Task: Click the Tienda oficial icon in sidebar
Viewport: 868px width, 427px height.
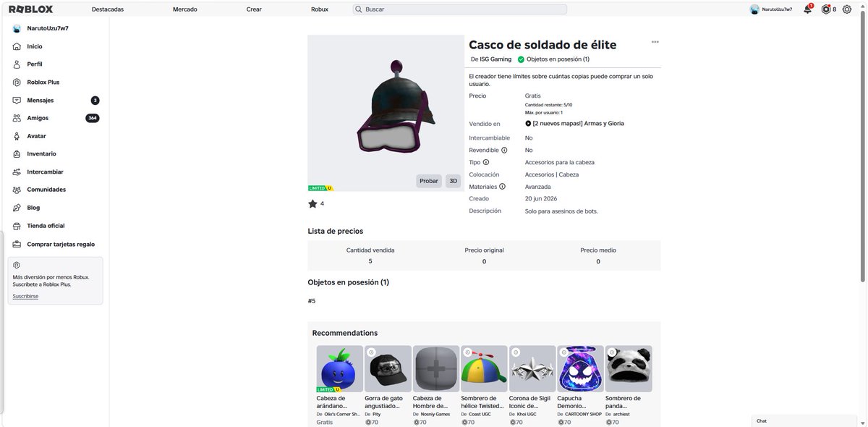Action: (17, 226)
